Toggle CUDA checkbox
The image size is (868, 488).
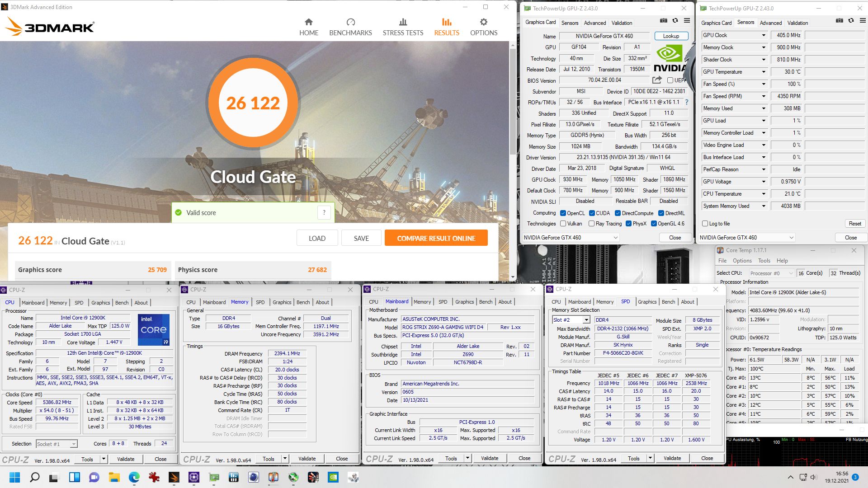point(592,213)
